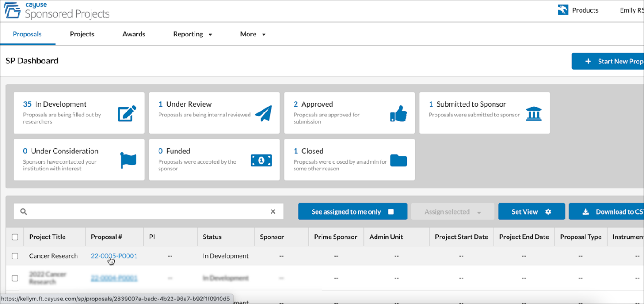Sort by Project Start Date column header
The height and width of the screenshot is (304, 644).
[x=462, y=237]
